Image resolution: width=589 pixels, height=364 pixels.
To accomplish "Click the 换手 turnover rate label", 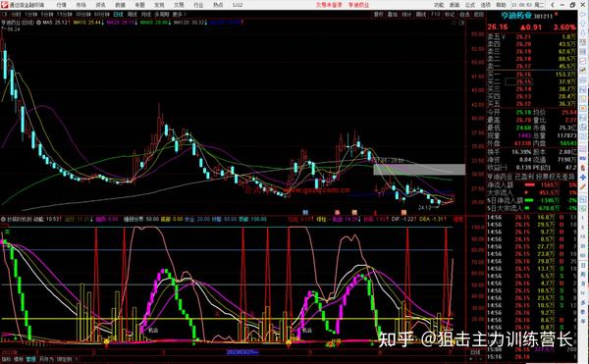I will coord(494,152).
